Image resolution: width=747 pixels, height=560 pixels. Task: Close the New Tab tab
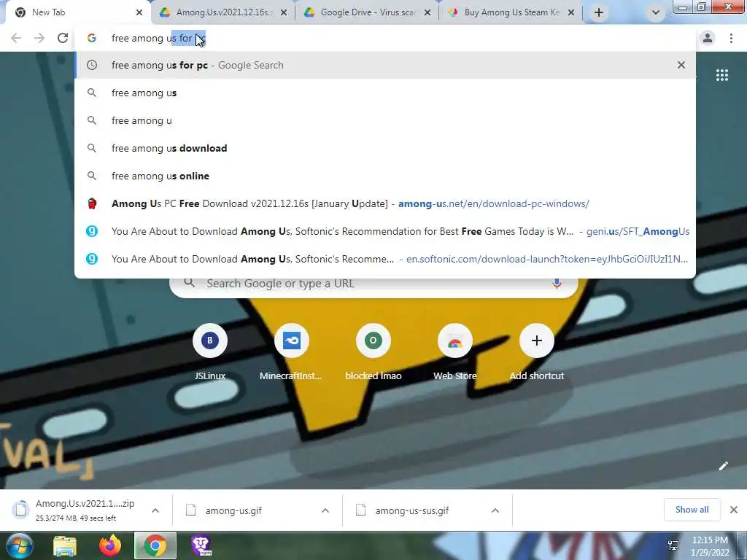pos(139,12)
